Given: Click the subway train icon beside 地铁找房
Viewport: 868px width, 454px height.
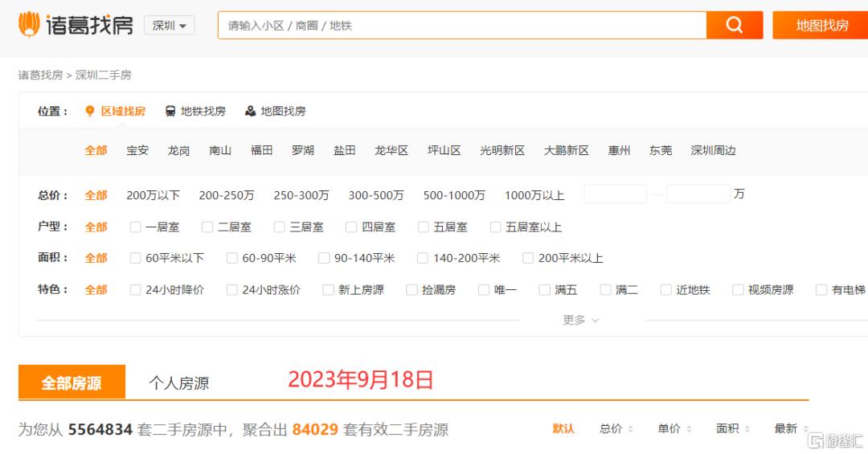Looking at the screenshot, I should point(170,111).
